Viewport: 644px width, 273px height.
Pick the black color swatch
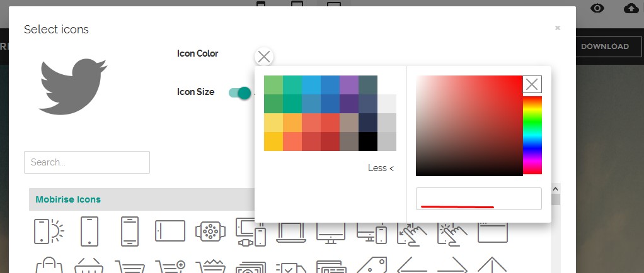click(x=368, y=142)
